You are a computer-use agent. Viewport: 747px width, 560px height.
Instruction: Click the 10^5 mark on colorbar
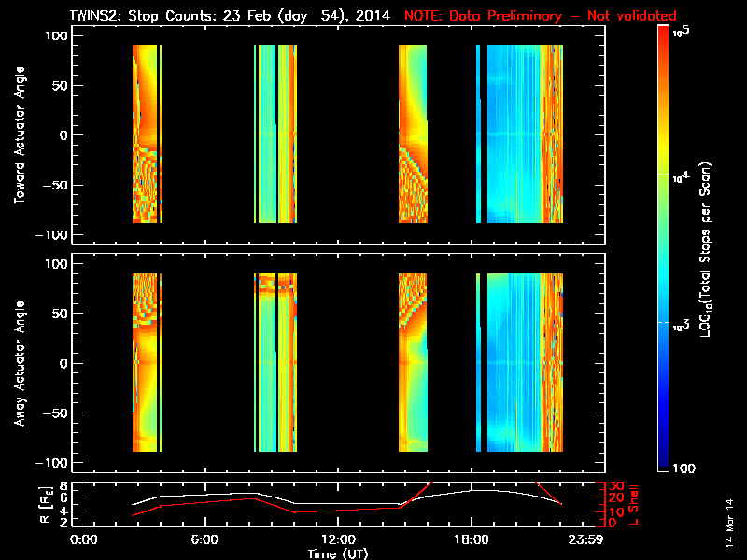coord(682,32)
